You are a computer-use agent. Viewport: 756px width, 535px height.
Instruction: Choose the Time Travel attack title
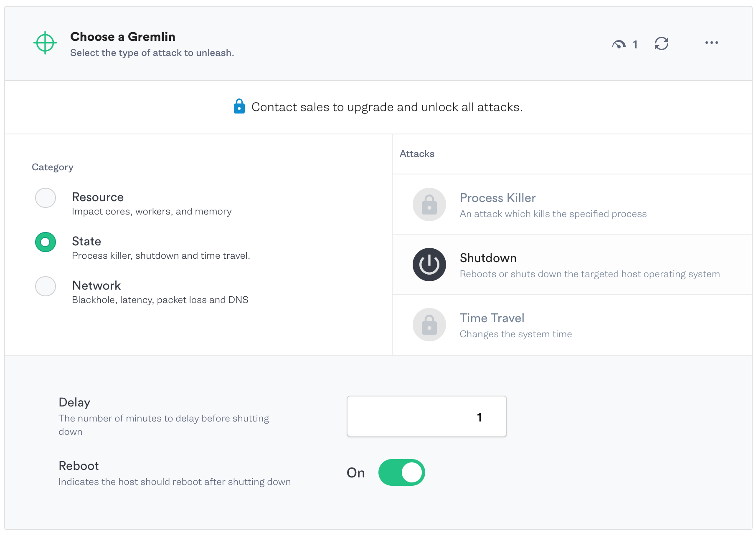(492, 318)
